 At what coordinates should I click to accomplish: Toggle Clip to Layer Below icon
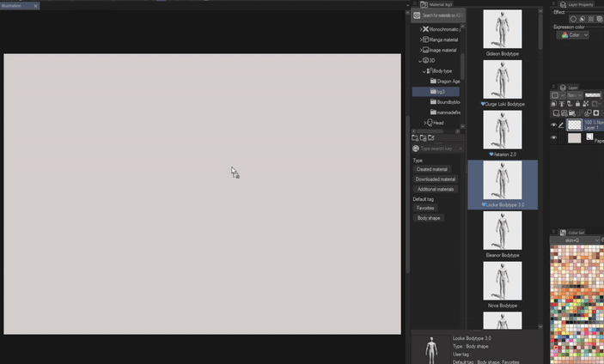[x=553, y=104]
